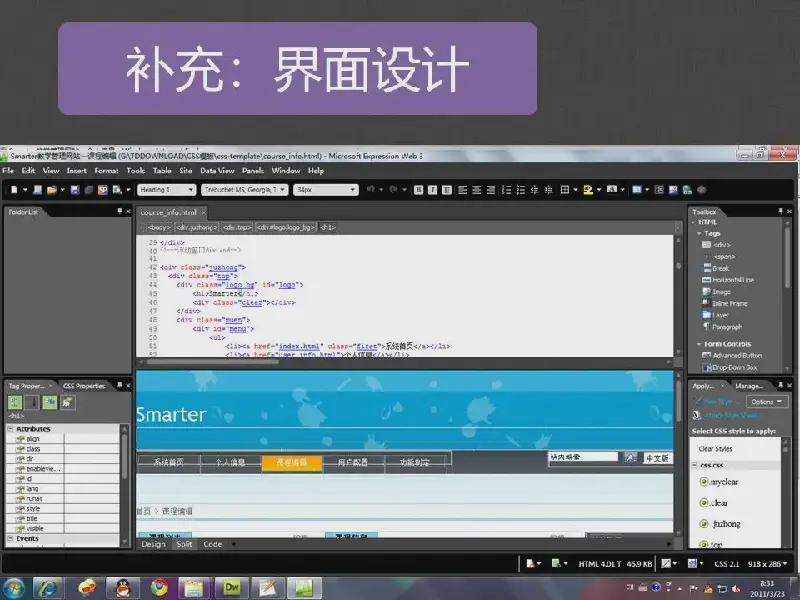The width and height of the screenshot is (800, 600).
Task: Toggle Underline formatting
Action: 447,190
